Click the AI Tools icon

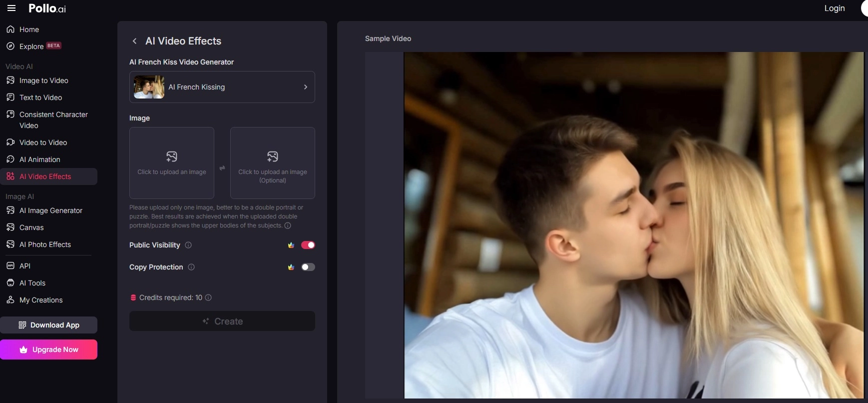(x=10, y=282)
